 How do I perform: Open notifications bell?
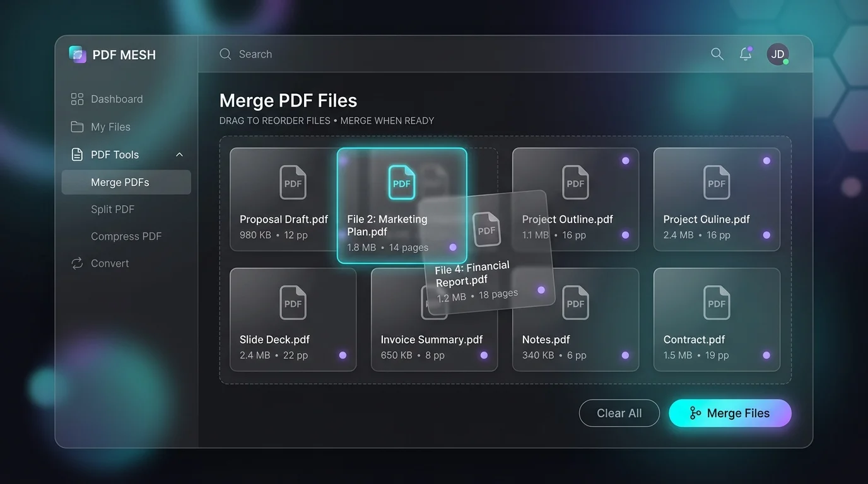[x=746, y=54]
